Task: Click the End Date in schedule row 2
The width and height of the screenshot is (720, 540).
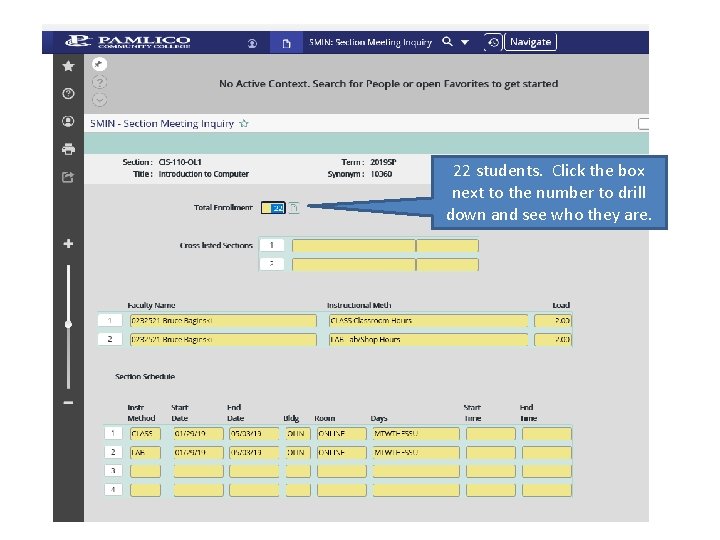Action: (254, 452)
